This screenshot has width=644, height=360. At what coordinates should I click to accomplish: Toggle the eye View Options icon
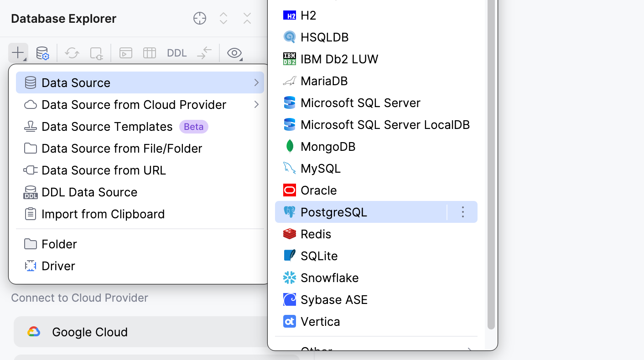pos(234,53)
